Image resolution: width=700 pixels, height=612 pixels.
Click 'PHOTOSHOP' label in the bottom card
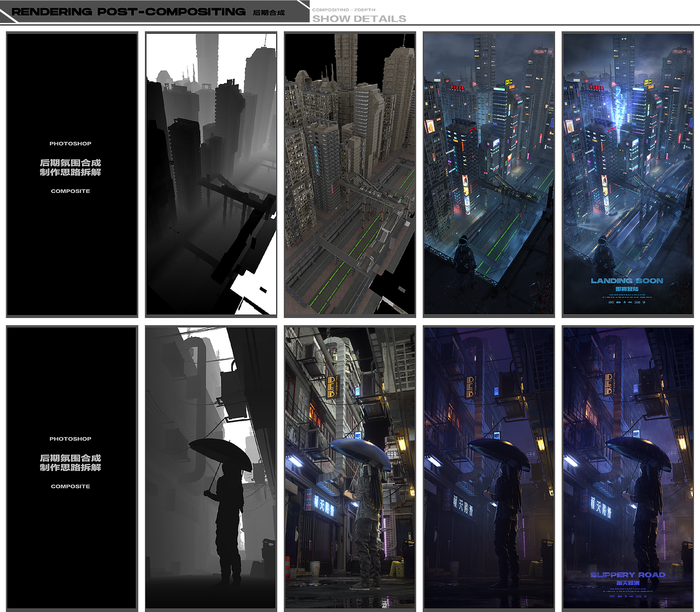[x=71, y=439]
